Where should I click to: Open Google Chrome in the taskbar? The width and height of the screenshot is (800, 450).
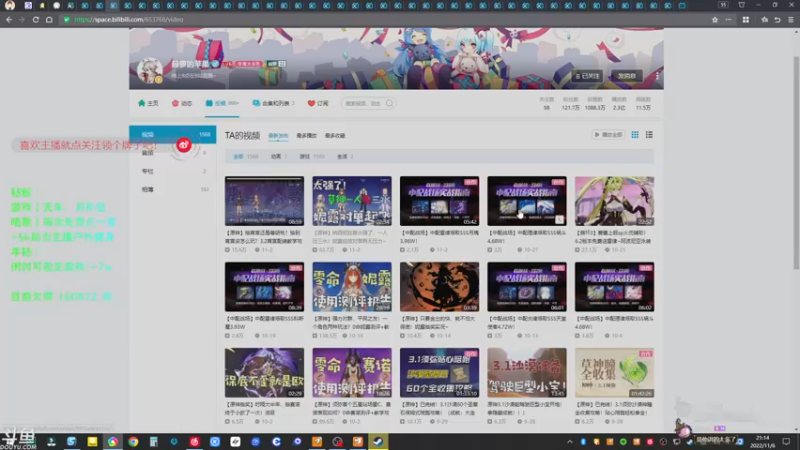(x=133, y=442)
